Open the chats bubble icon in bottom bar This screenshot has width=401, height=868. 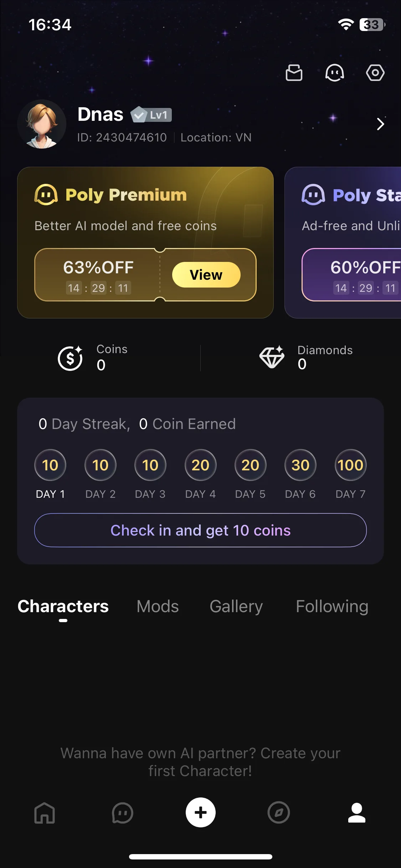point(123,813)
